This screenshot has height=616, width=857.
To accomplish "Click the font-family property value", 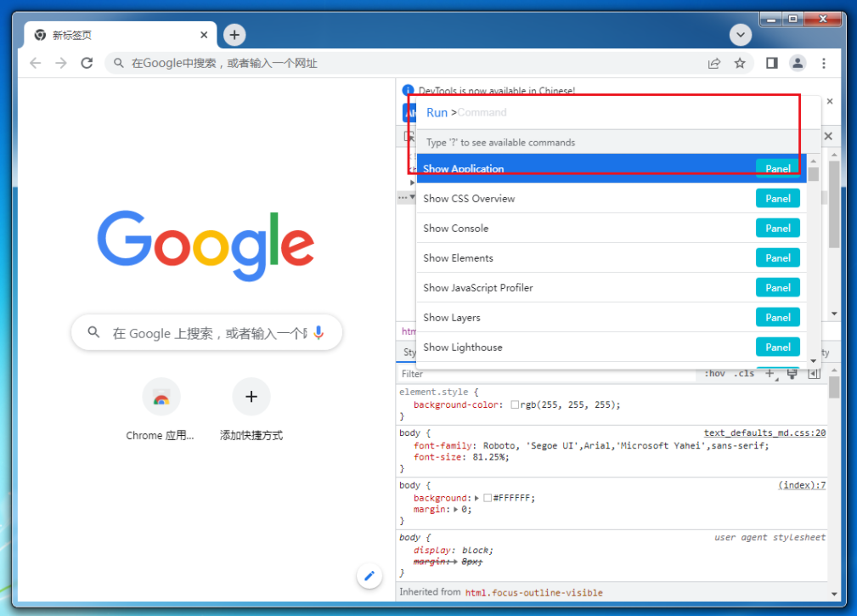I will 623,446.
